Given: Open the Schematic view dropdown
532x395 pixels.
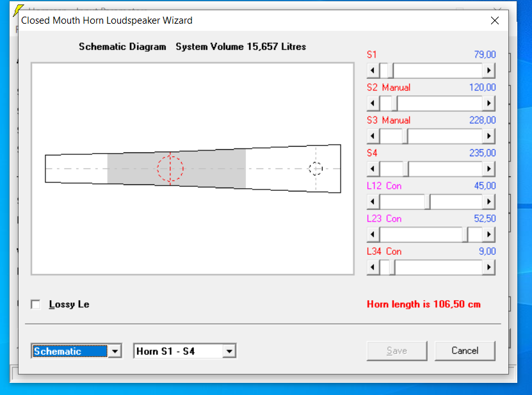Looking at the screenshot, I should [115, 351].
